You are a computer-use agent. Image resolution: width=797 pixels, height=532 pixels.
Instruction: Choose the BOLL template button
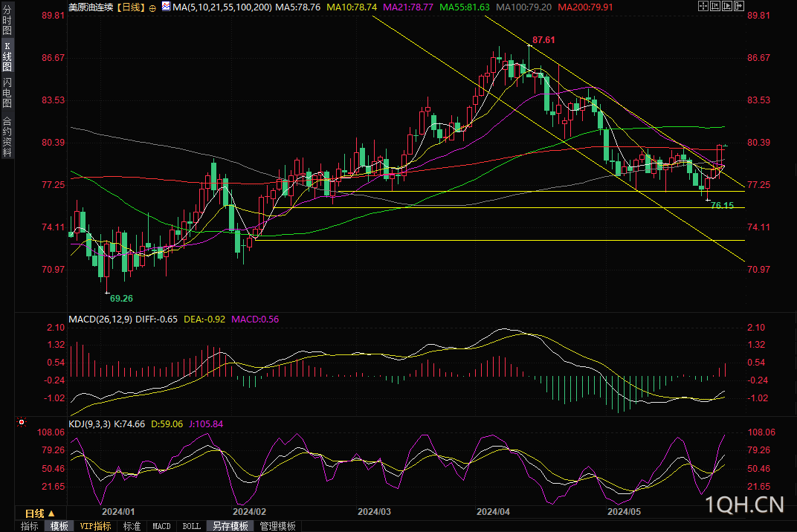192,526
